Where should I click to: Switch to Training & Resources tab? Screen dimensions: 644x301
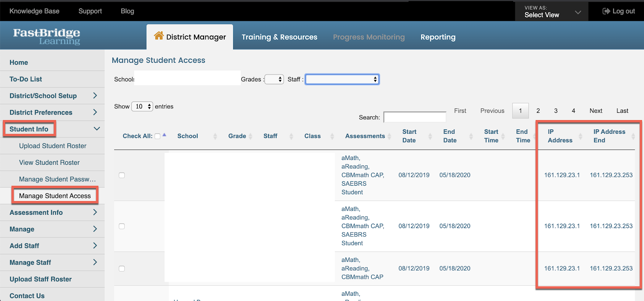(x=279, y=37)
